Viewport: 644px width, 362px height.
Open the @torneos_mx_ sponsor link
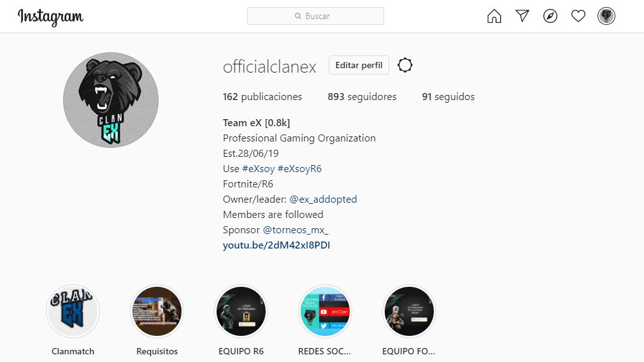point(296,229)
